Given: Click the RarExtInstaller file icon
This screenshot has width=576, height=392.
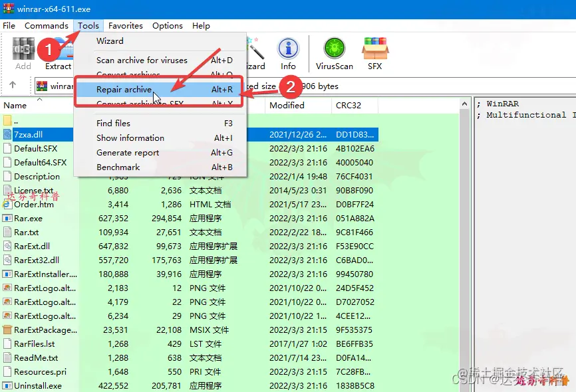Looking at the screenshot, I should click(x=7, y=274).
